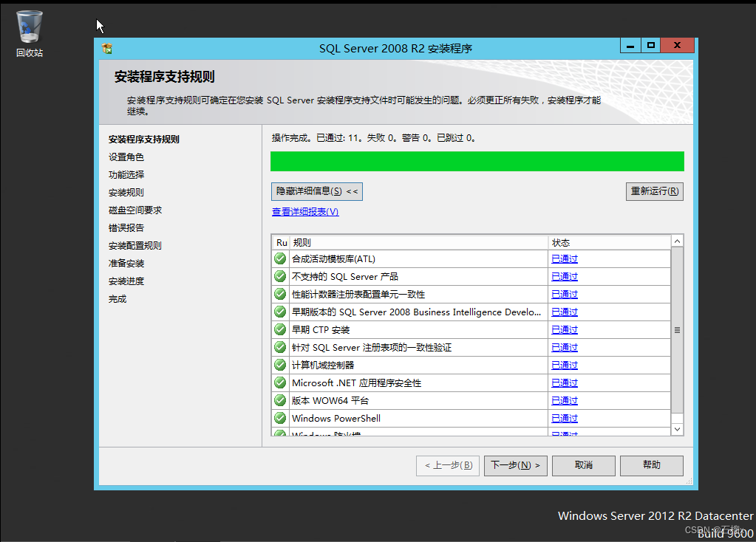Click the Ru column header

(281, 242)
